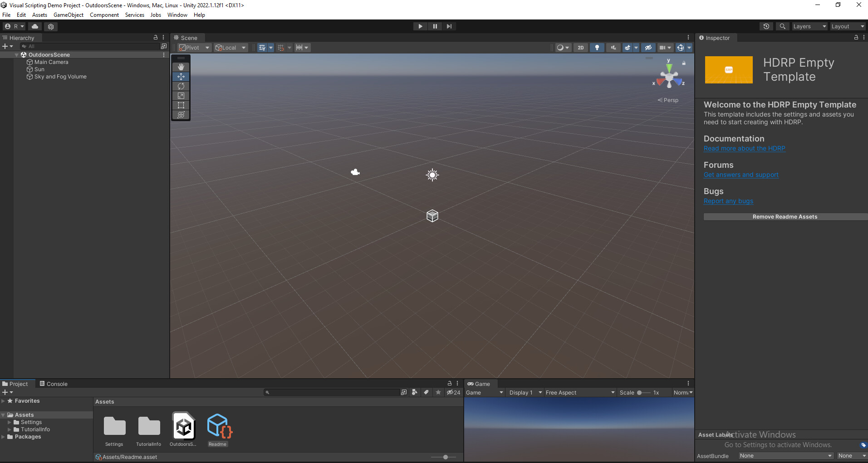Click the Project search-by-type icon

tap(414, 392)
